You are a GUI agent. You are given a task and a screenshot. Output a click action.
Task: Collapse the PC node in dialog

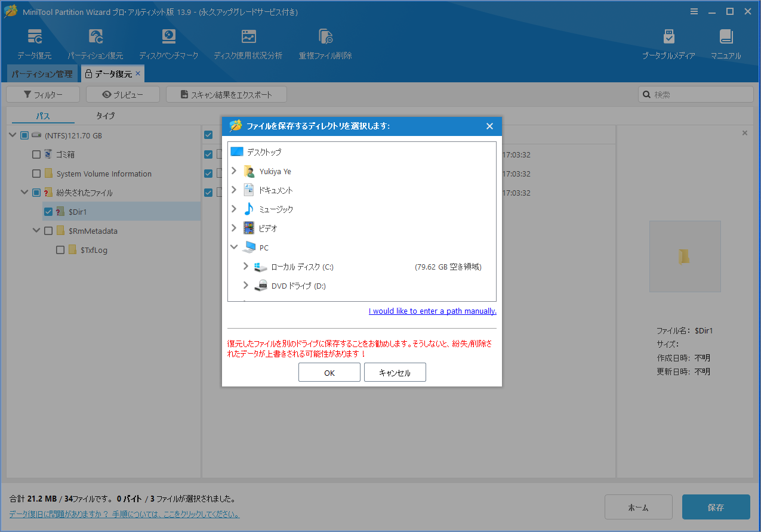coord(234,248)
